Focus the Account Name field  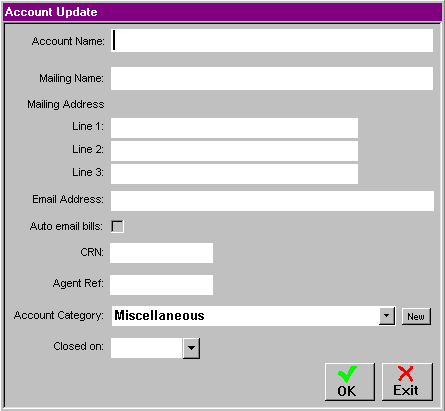(272, 41)
